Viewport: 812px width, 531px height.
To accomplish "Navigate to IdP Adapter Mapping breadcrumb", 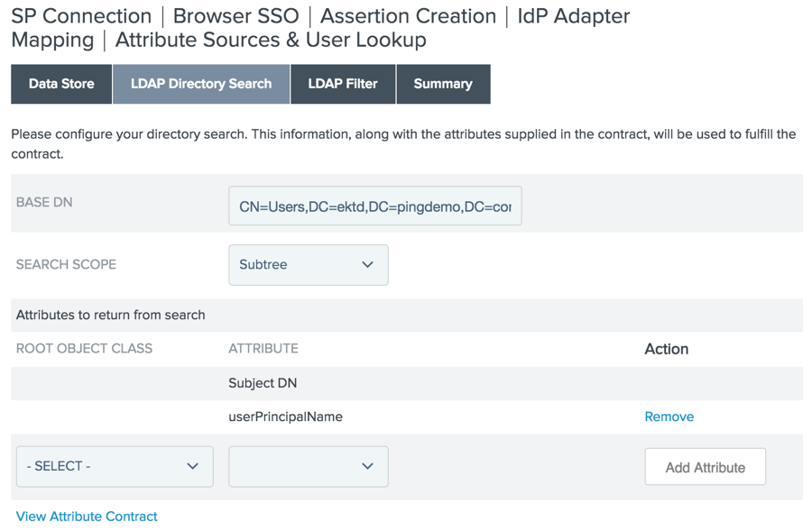I will point(572,15).
